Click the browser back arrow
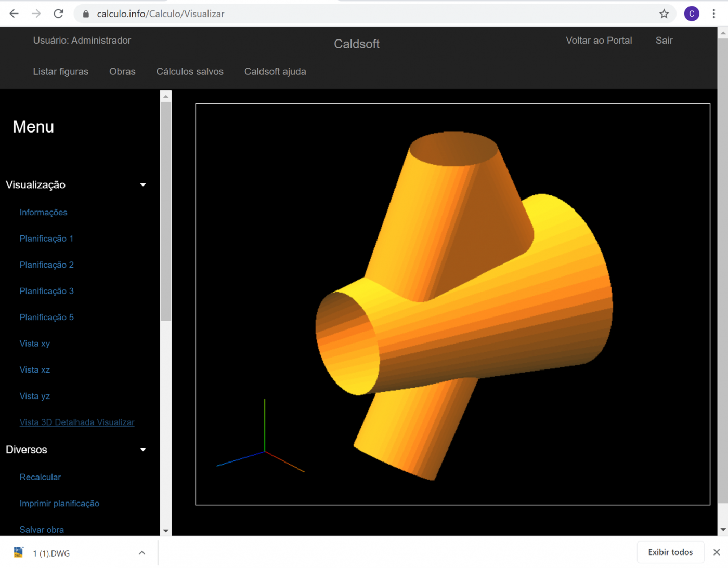The width and height of the screenshot is (728, 568). click(x=14, y=14)
